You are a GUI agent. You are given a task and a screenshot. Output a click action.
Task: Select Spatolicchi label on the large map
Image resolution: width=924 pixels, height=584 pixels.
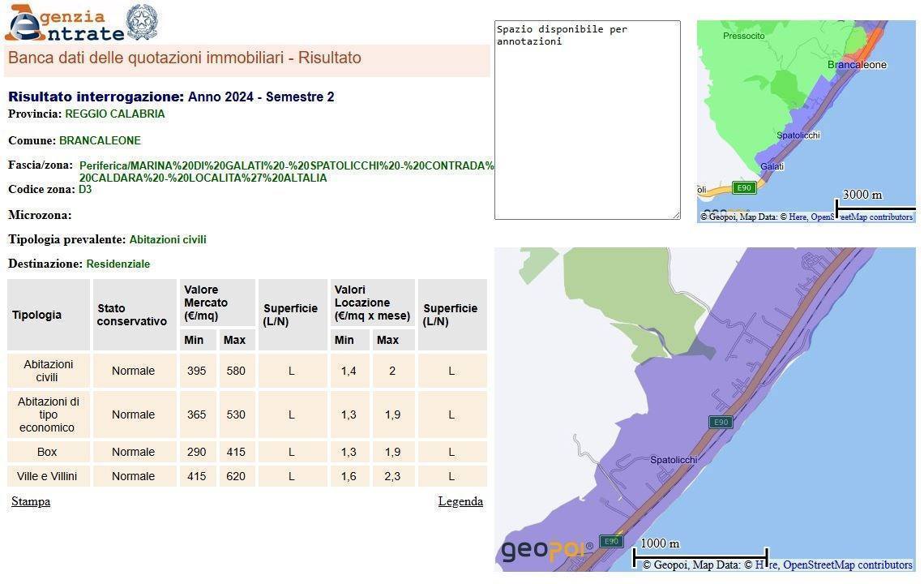pos(674,460)
